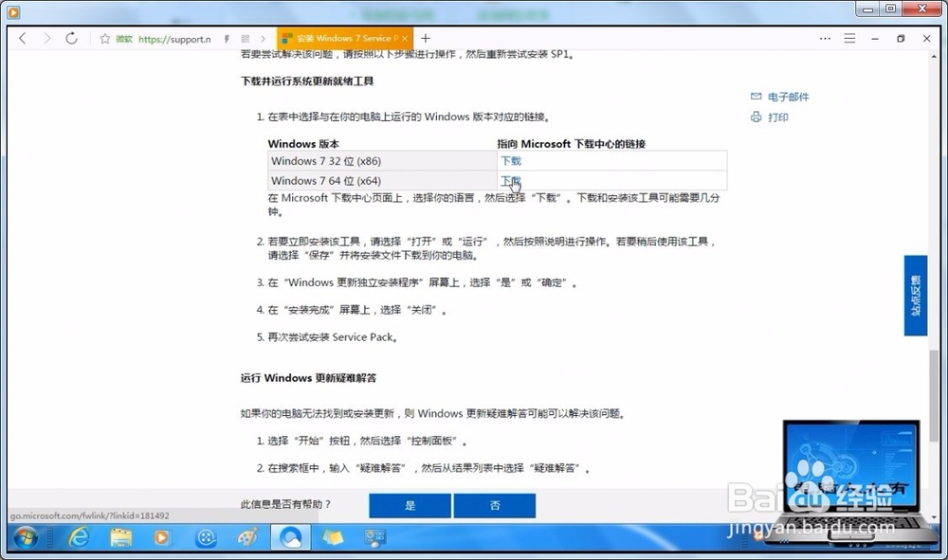
Task: Click the scrollbar up arrow
Action: (x=935, y=56)
